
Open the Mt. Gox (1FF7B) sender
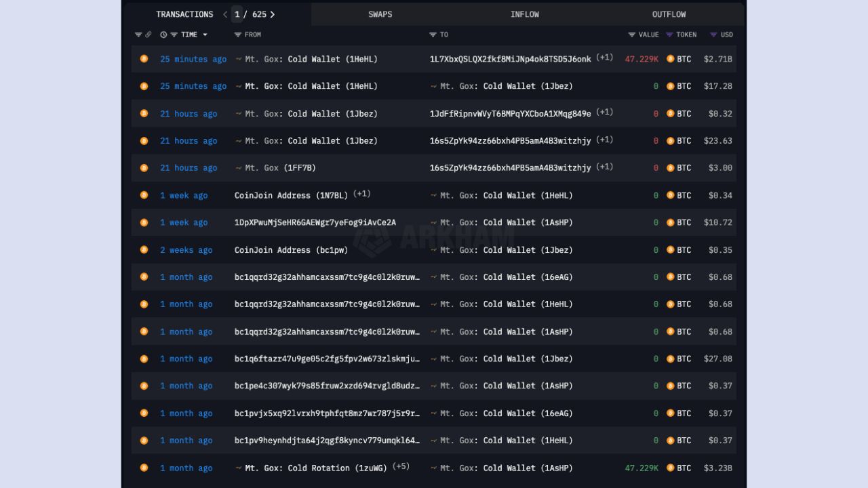click(x=275, y=168)
